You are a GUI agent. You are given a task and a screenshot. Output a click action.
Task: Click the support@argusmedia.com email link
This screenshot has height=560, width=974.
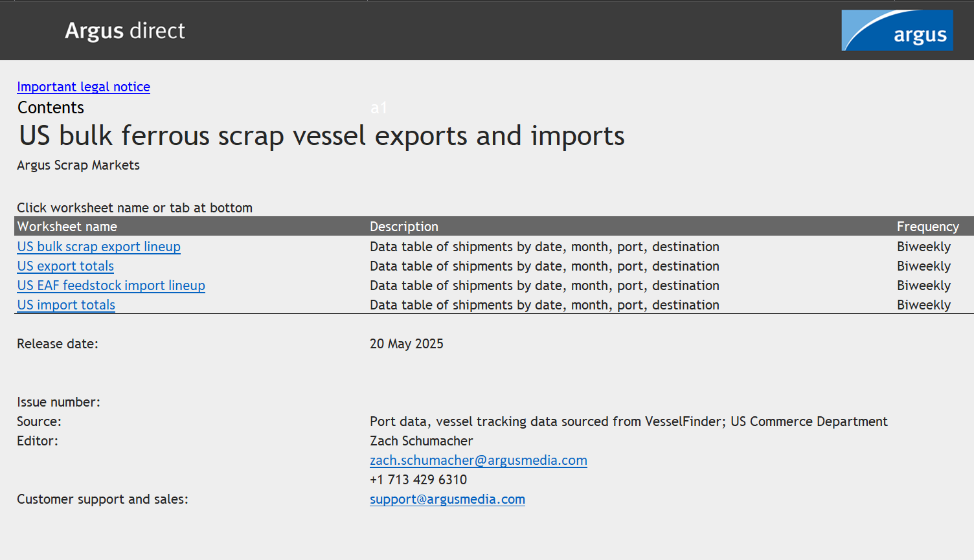click(447, 499)
